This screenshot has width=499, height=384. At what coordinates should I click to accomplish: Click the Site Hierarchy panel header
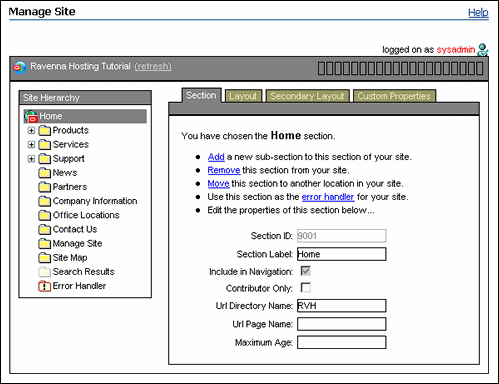click(x=85, y=98)
